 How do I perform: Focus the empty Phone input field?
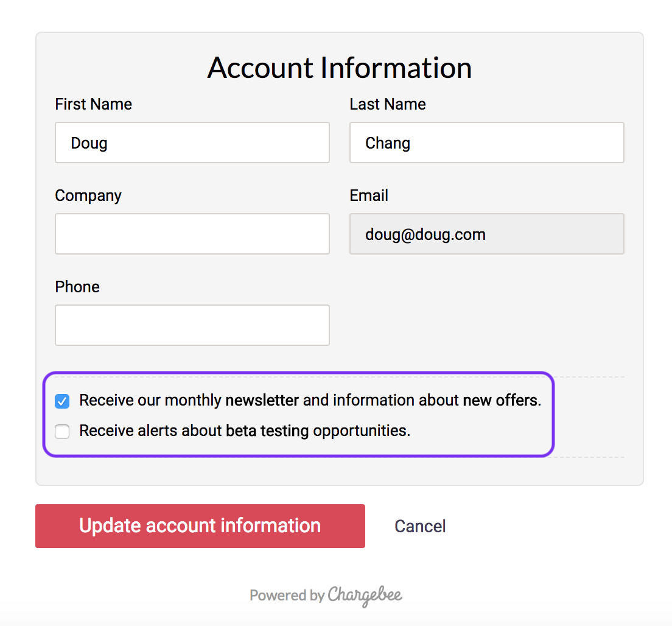tap(192, 325)
